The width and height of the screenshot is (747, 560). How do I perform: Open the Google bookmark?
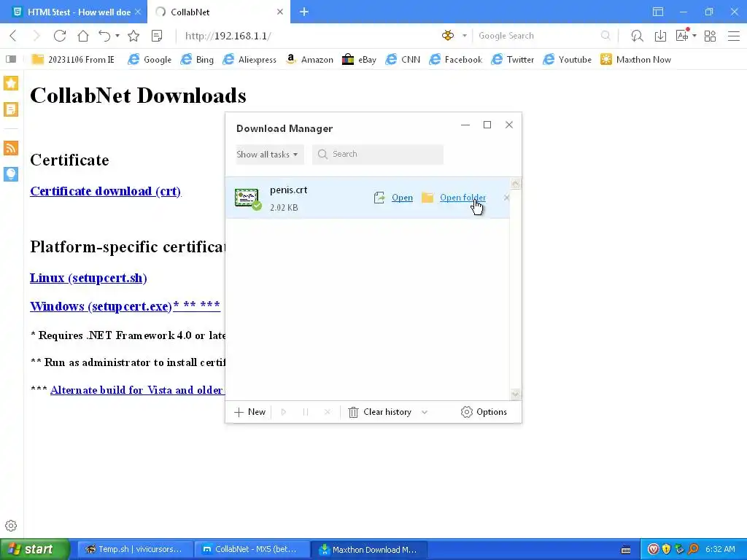tap(150, 59)
